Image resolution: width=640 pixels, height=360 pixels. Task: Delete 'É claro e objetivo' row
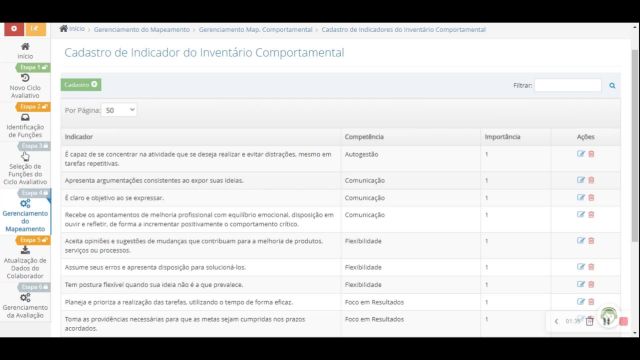[x=591, y=198]
